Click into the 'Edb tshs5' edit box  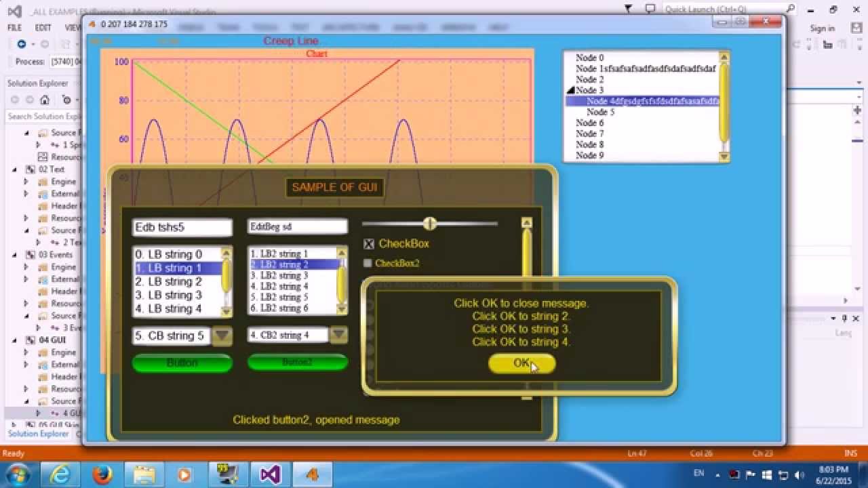[182, 228]
